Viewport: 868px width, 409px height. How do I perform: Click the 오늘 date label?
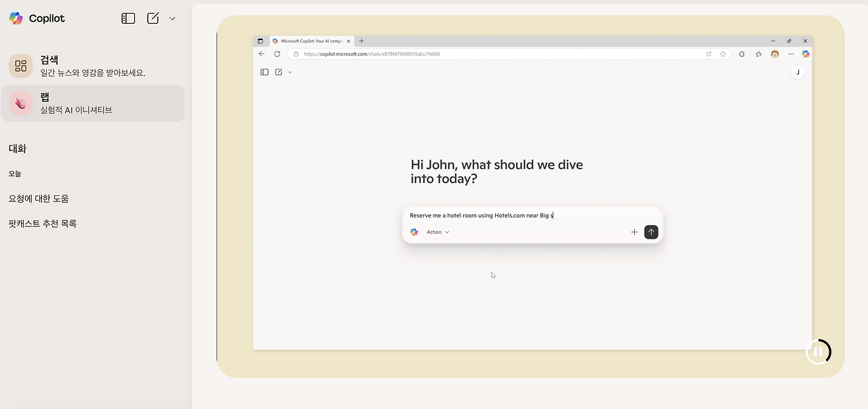click(15, 174)
